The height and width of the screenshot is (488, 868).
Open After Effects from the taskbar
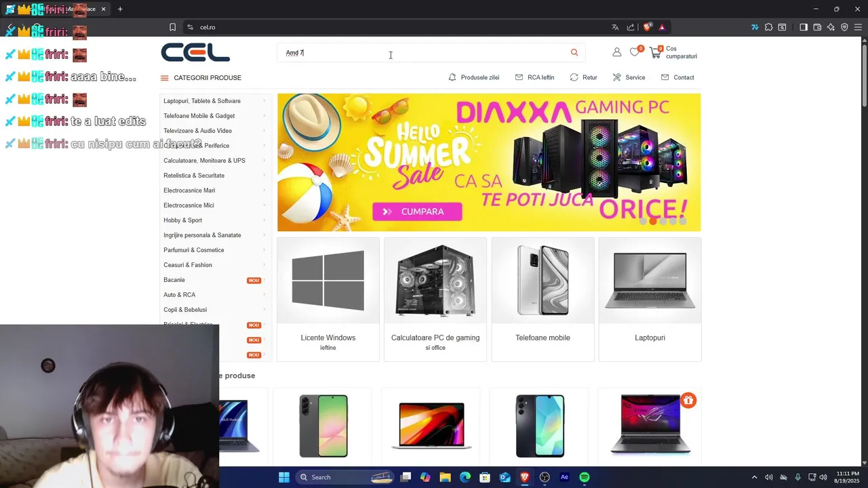[564, 477]
